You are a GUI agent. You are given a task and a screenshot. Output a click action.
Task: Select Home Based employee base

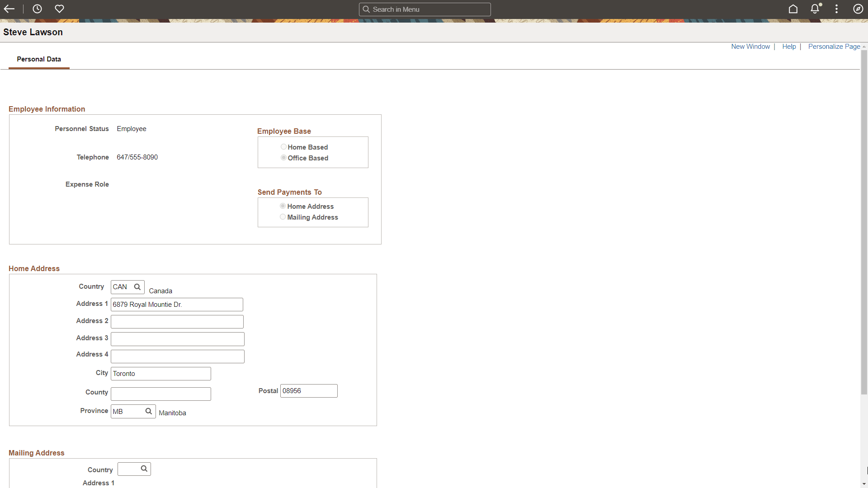pyautogui.click(x=283, y=146)
